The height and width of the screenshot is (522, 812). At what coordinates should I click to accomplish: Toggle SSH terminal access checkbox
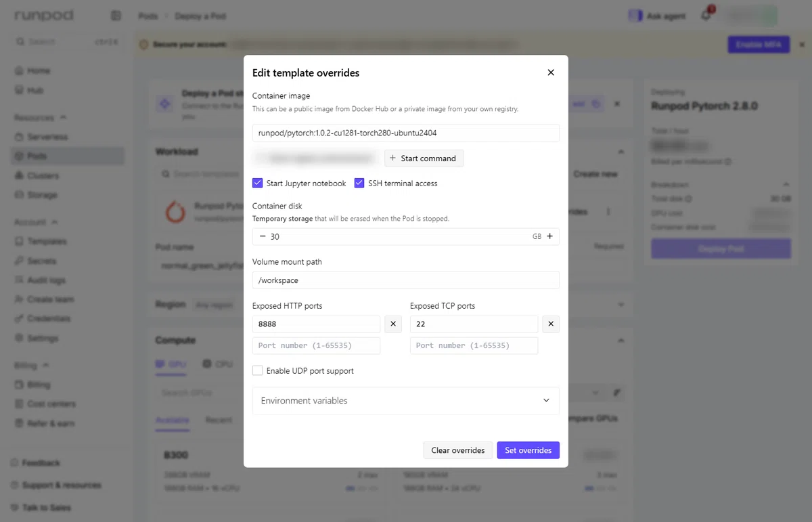[x=359, y=183]
